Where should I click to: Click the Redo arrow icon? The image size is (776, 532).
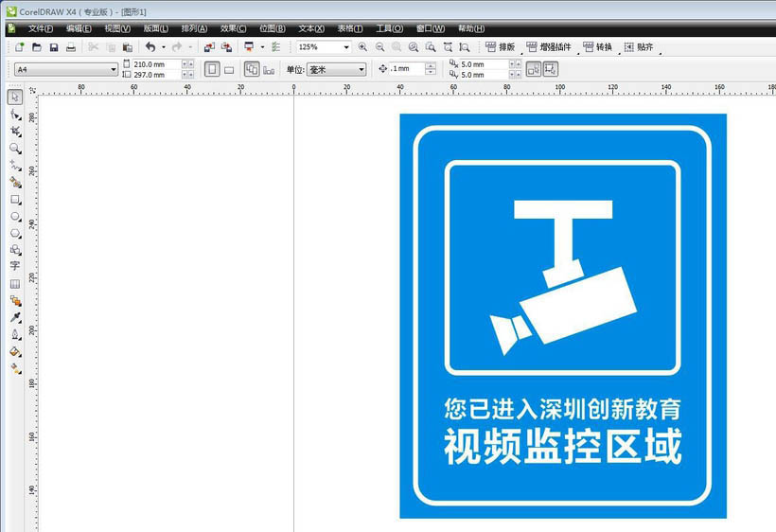coord(177,47)
